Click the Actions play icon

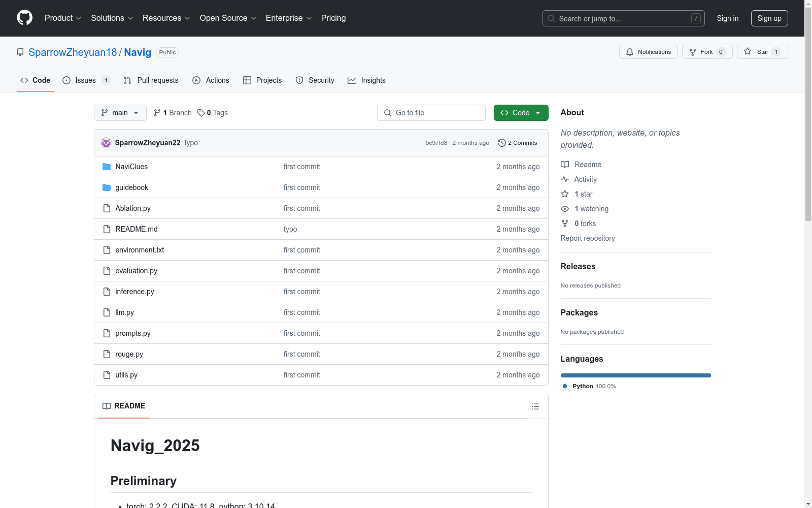coord(196,80)
